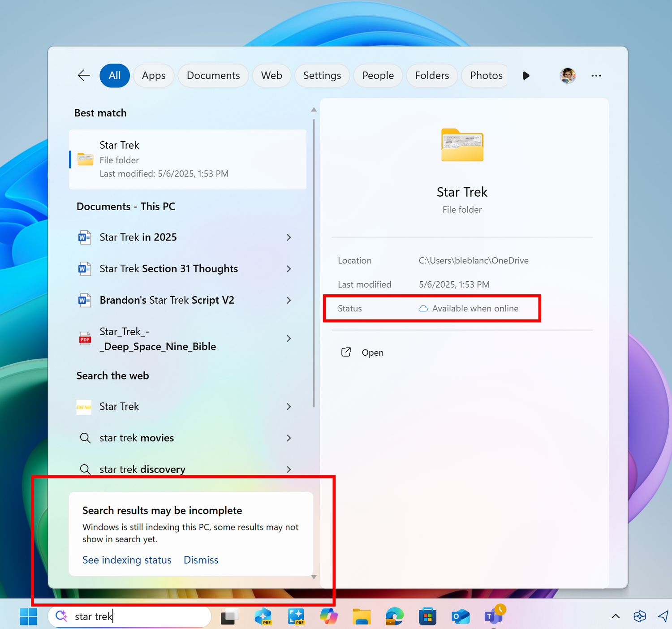Switch to the Documents search filter
672x629 pixels.
click(213, 75)
